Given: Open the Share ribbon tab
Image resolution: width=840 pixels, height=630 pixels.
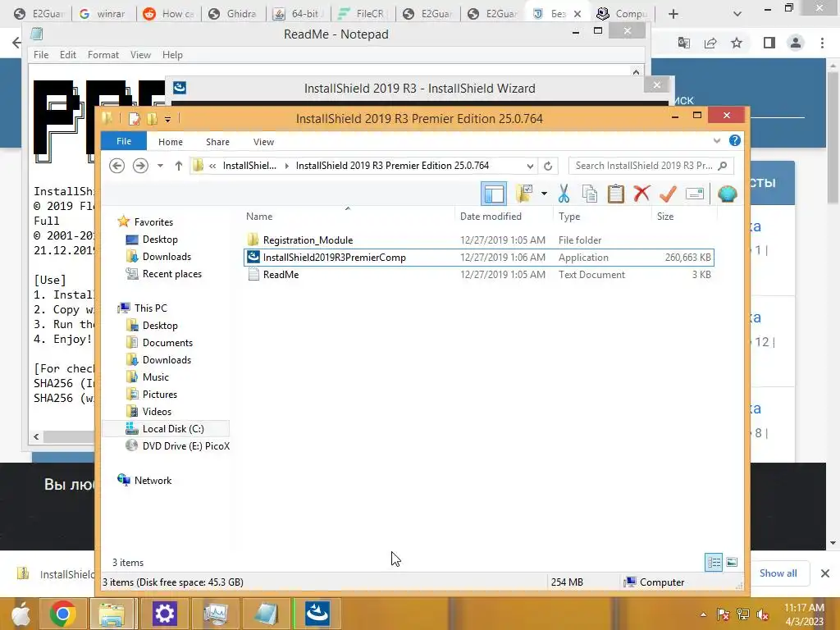Looking at the screenshot, I should point(217,142).
